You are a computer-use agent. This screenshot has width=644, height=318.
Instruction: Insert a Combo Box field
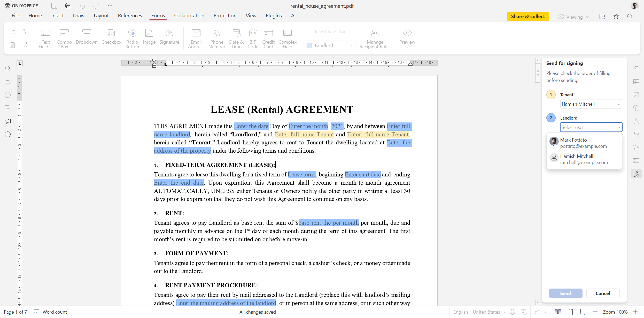[64, 39]
